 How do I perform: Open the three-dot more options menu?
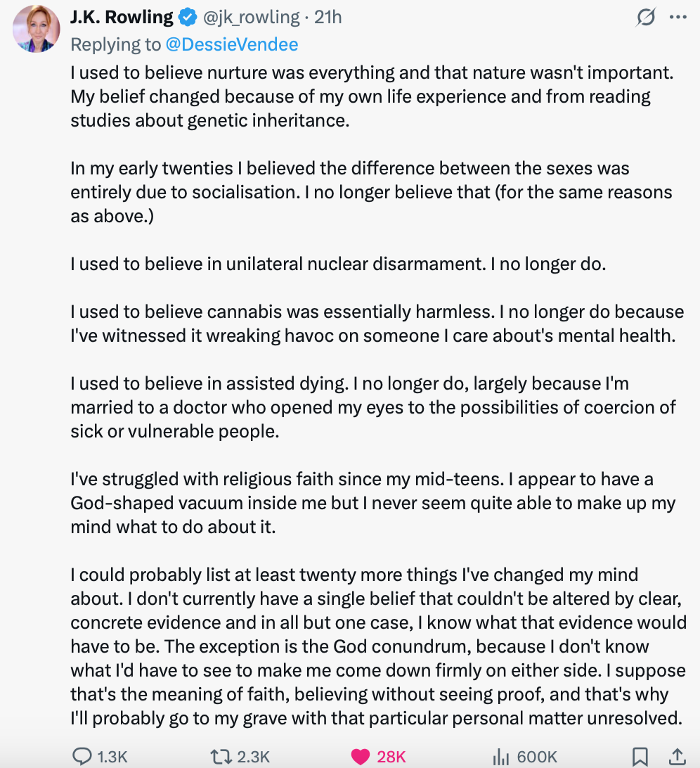pos(678,17)
